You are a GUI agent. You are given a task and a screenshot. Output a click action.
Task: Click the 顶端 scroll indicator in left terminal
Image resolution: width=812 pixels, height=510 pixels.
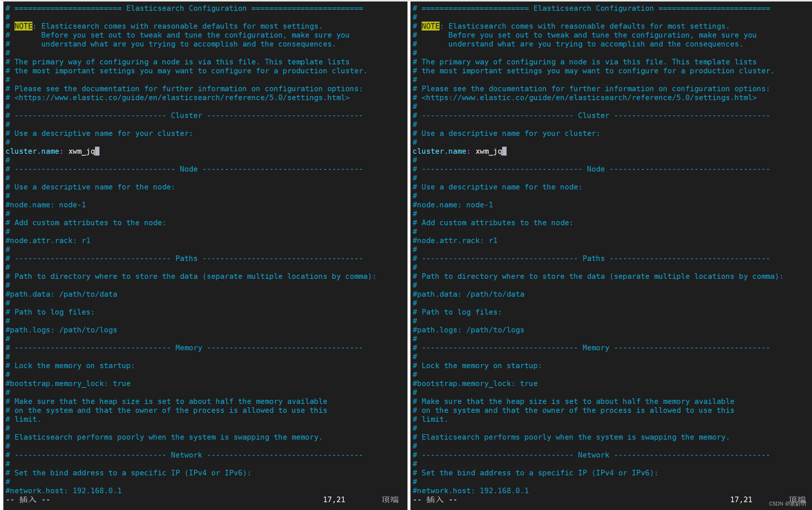(390, 500)
